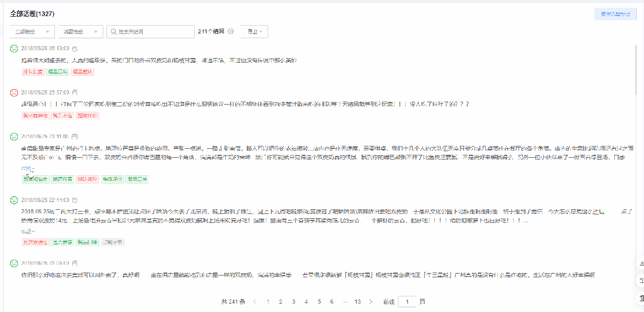Select page 4 in the pagination

click(306, 302)
